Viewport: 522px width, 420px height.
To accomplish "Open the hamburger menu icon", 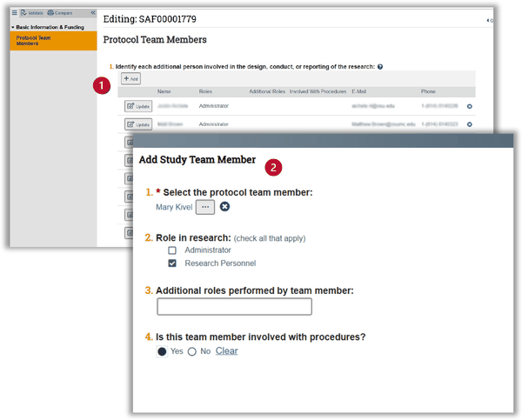I will 14,13.
